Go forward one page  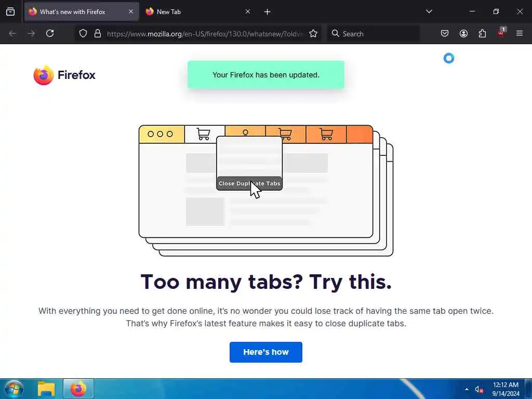[31, 33]
